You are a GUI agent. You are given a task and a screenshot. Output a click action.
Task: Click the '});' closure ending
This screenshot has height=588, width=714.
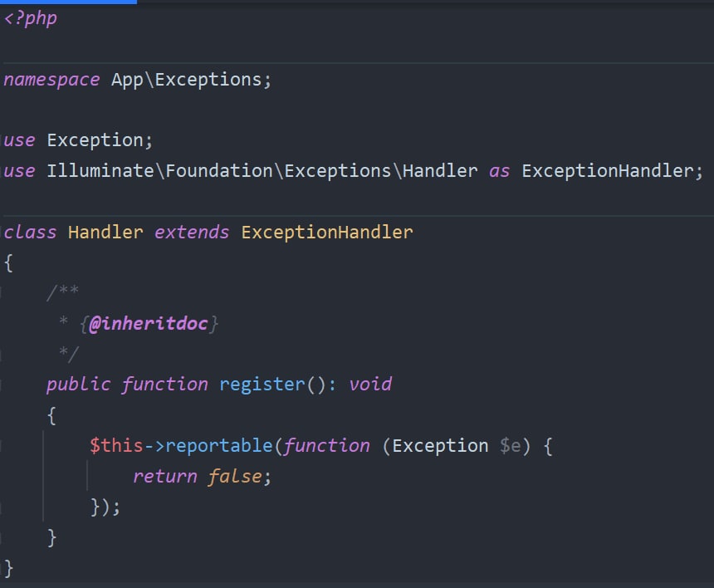tap(105, 507)
